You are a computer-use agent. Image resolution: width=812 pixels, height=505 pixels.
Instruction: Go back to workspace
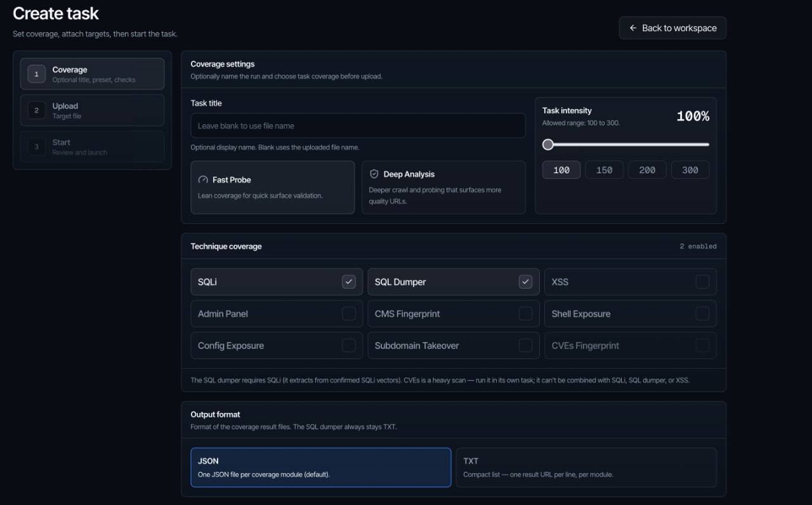(x=672, y=28)
